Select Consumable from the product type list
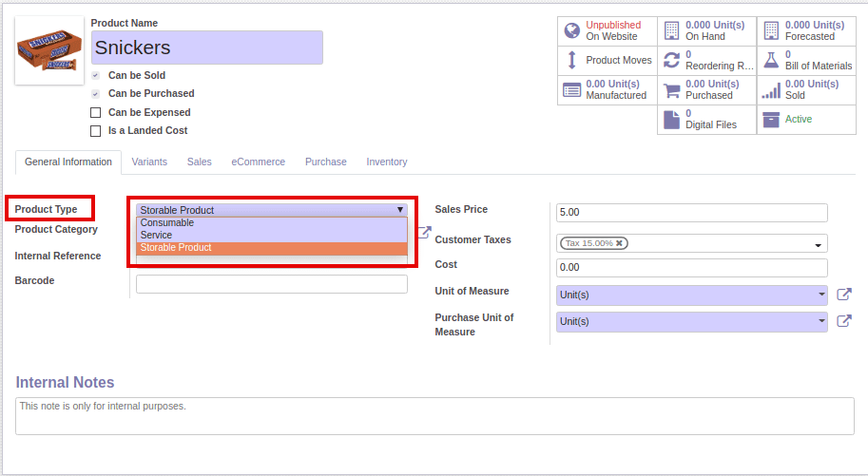Image resolution: width=868 pixels, height=476 pixels. (272, 222)
